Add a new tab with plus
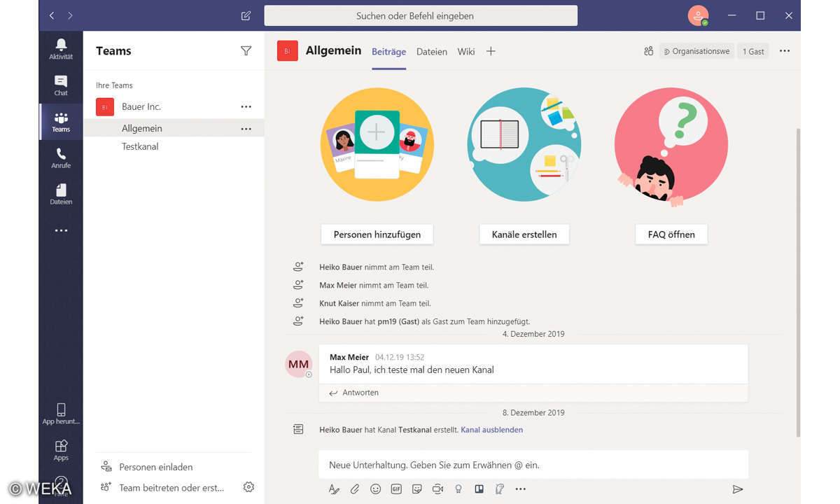 [x=491, y=51]
